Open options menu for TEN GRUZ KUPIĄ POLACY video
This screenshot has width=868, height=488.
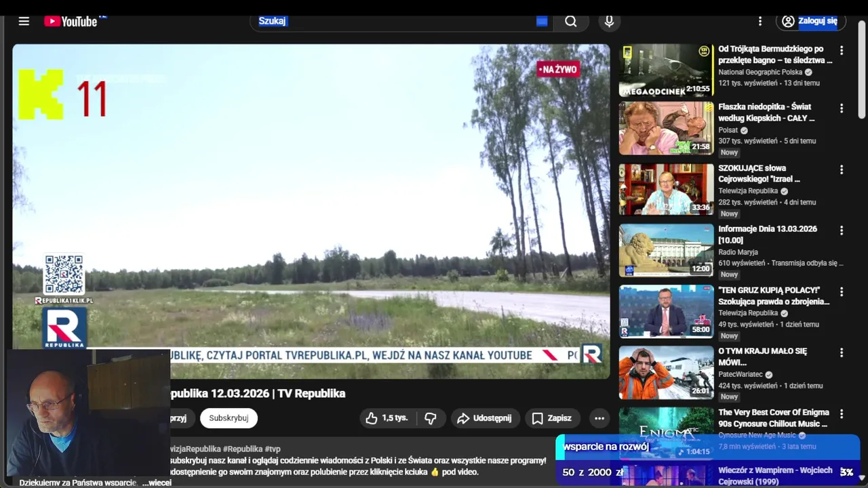point(842,291)
